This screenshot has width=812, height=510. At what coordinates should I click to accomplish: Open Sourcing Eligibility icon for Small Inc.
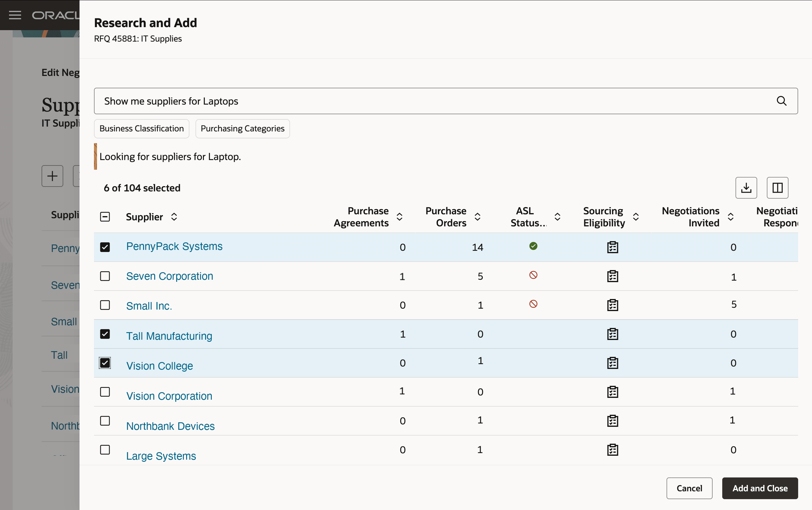612,305
